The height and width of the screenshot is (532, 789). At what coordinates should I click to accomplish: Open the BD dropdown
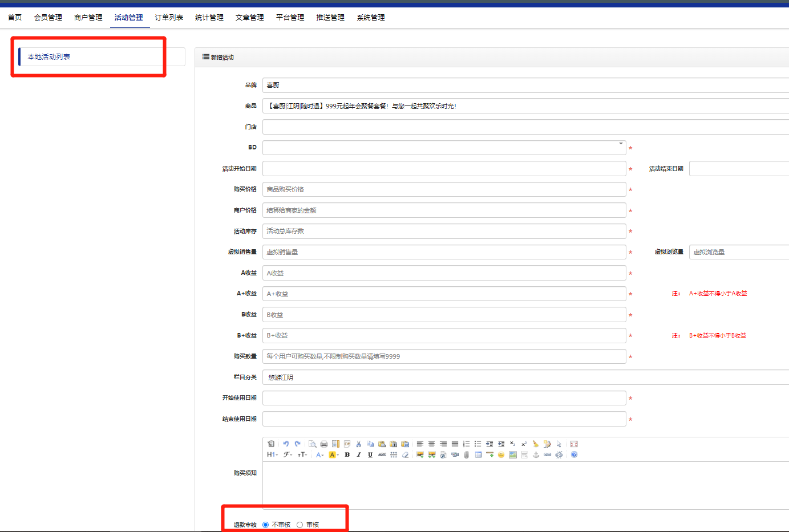coord(444,148)
